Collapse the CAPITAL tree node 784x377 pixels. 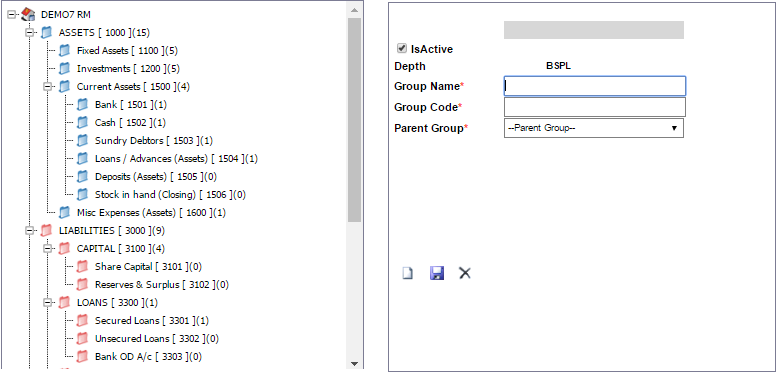[x=48, y=248]
